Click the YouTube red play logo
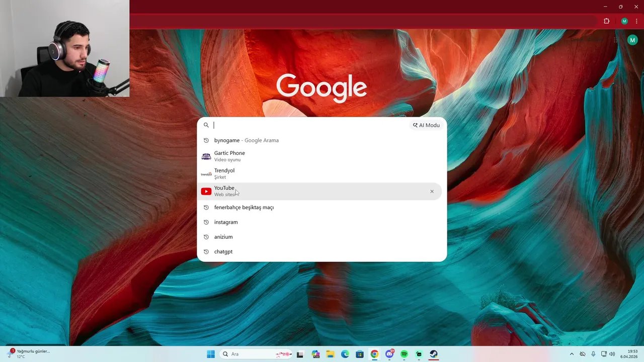This screenshot has width=644, height=362. pyautogui.click(x=206, y=192)
